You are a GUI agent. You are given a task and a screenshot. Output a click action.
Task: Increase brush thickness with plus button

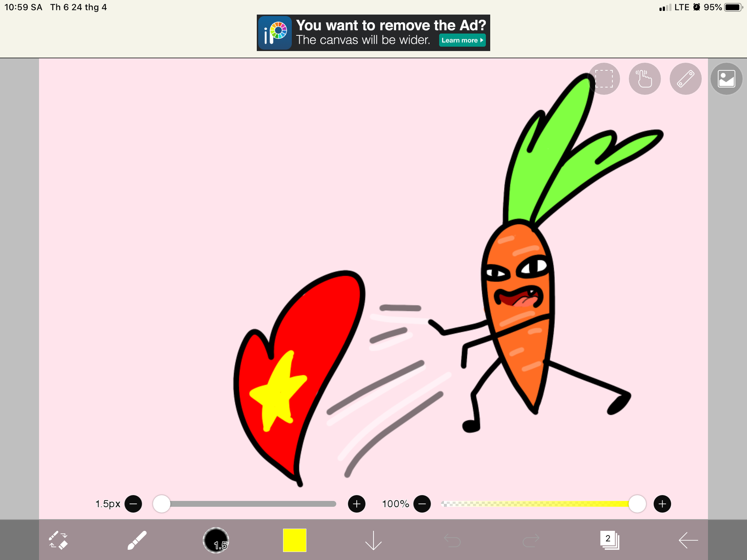[356, 504]
